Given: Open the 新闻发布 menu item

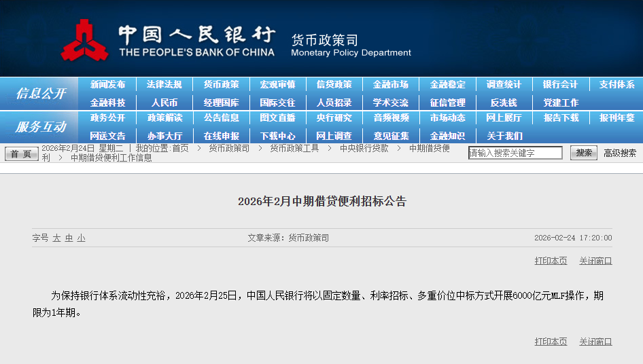Looking at the screenshot, I should (x=107, y=85).
